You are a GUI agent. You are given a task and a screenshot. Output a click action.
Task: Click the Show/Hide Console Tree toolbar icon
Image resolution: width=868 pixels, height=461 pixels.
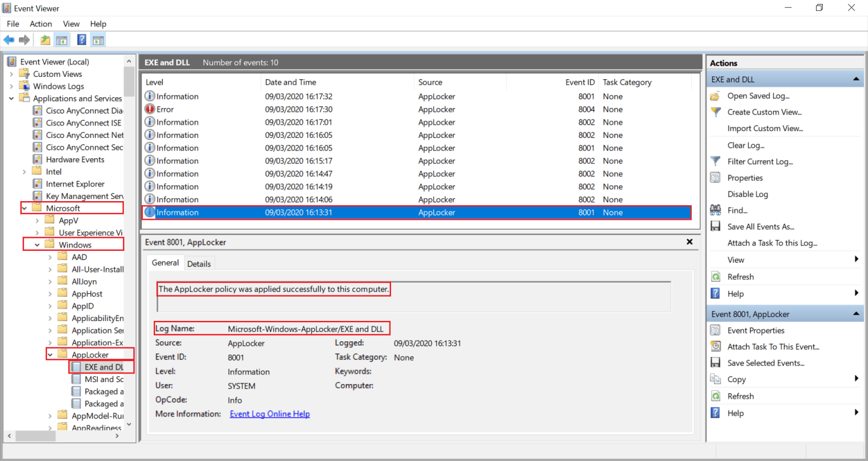[x=62, y=40]
